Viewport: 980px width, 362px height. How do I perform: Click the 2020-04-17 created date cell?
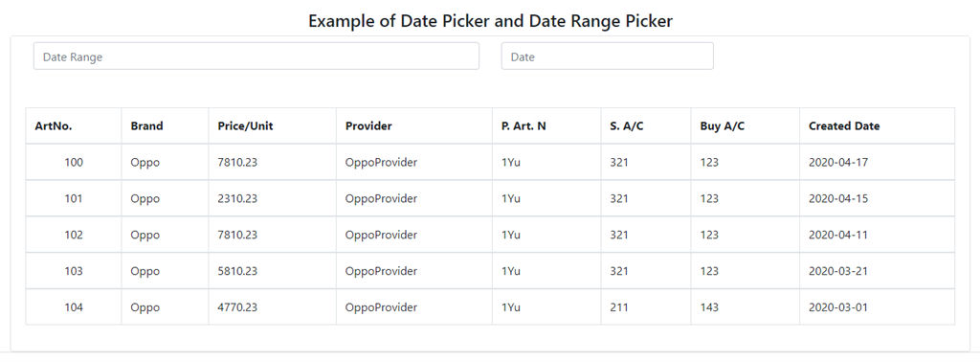878,163
